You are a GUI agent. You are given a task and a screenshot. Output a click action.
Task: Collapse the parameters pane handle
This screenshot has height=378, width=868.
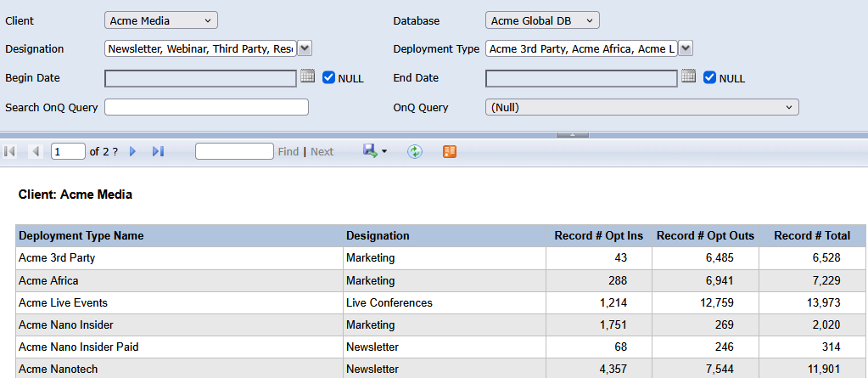(573, 135)
